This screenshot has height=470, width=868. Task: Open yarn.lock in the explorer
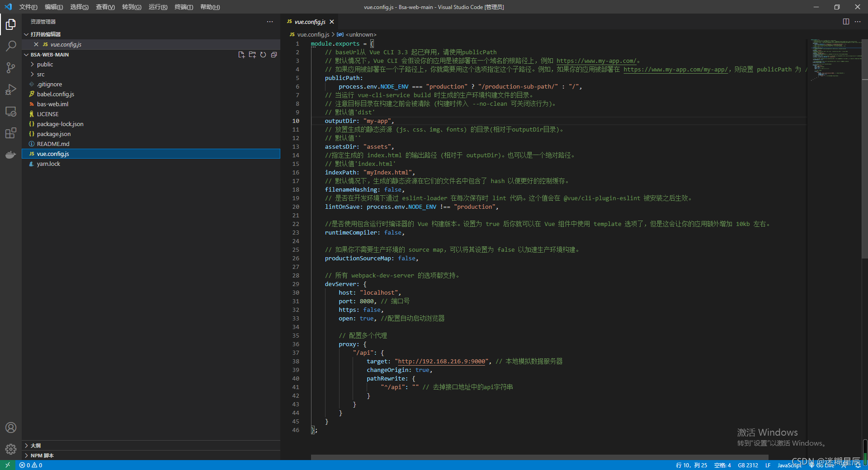[x=151, y=164]
